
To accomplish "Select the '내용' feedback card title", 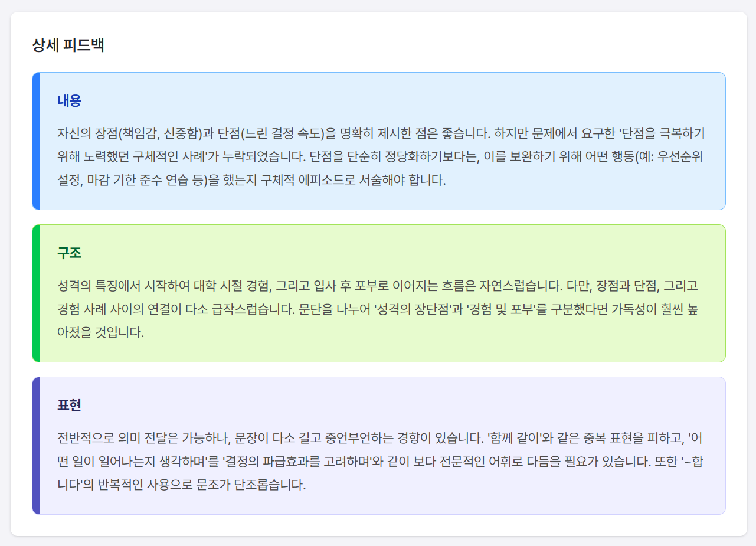I will [69, 101].
